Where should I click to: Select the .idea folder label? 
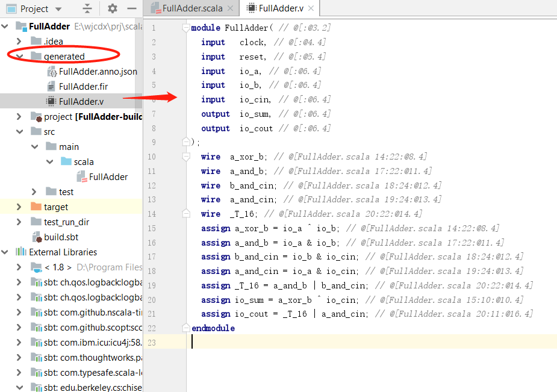(x=54, y=42)
